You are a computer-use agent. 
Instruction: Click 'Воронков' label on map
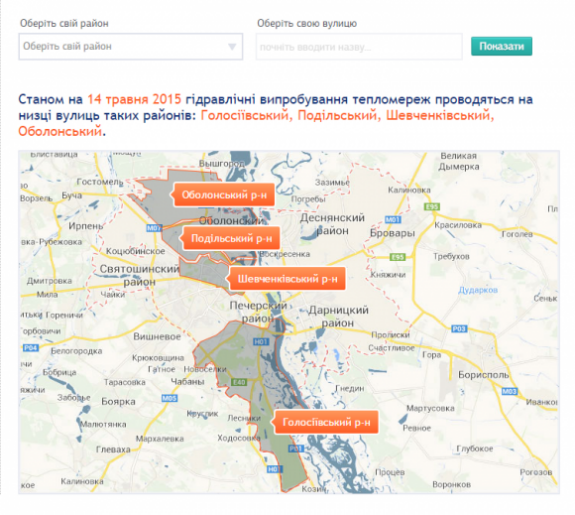click(x=451, y=485)
